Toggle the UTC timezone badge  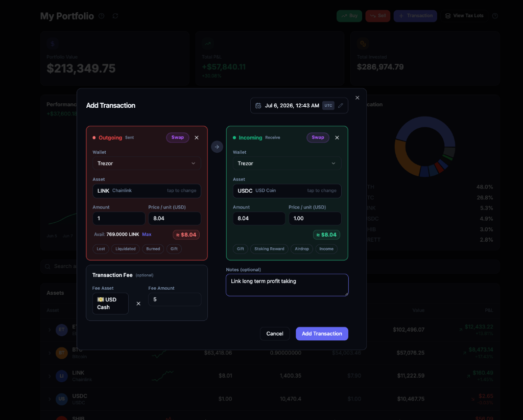(328, 105)
